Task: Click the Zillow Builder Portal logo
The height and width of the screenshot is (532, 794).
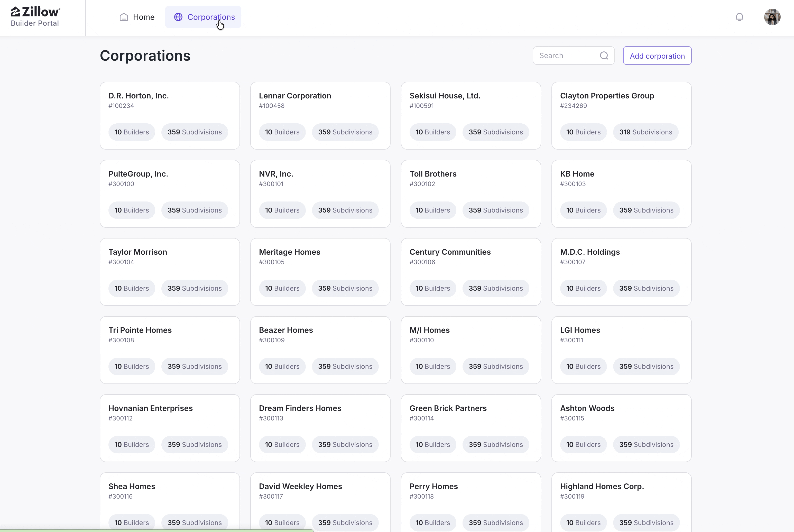Action: (35, 17)
